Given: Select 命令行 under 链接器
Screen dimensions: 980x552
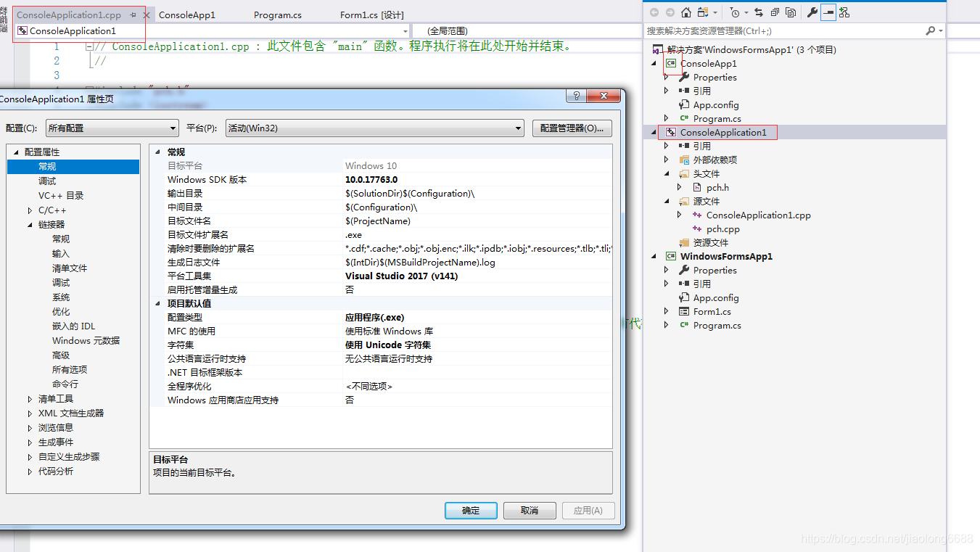Looking at the screenshot, I should 65,384.
